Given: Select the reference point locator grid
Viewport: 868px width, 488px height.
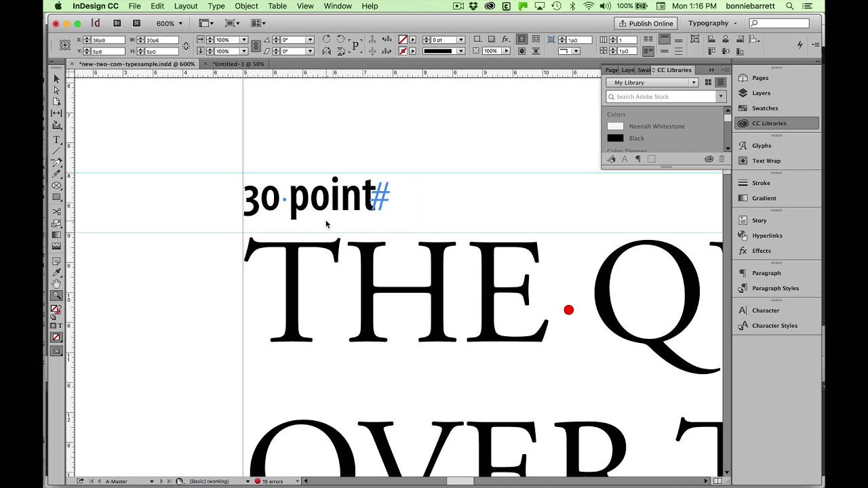Looking at the screenshot, I should pos(64,45).
